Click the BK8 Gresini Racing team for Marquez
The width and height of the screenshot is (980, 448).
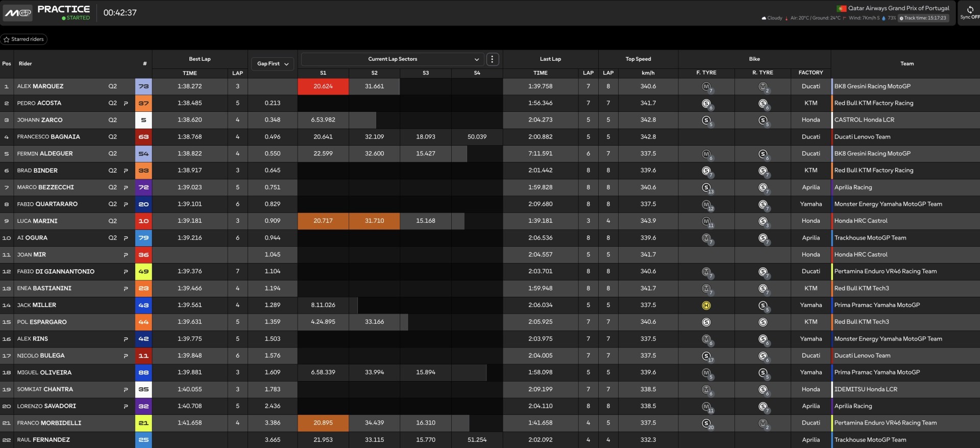[872, 86]
